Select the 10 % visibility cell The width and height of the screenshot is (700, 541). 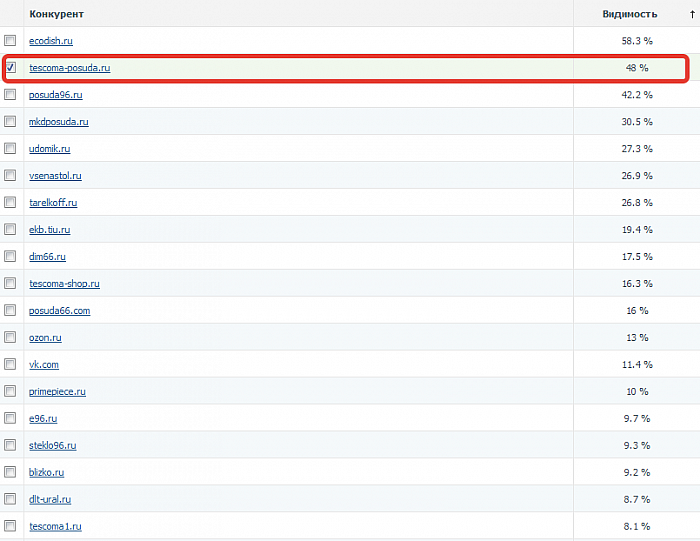[x=637, y=391]
